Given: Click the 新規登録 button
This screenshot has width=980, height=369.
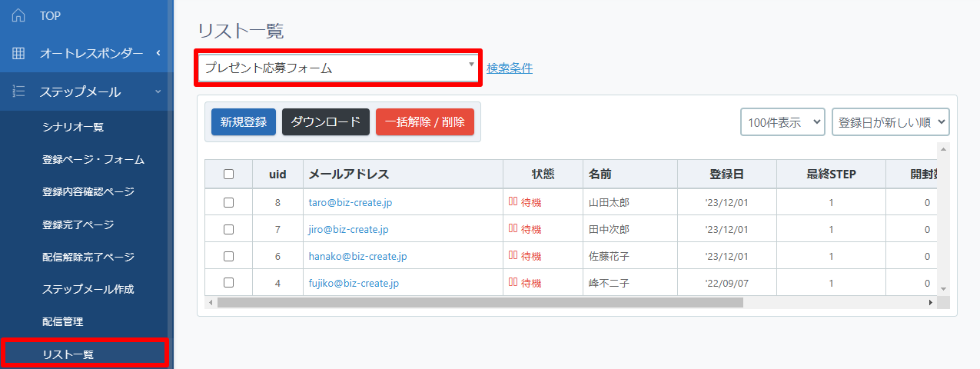Looking at the screenshot, I should click(x=244, y=122).
